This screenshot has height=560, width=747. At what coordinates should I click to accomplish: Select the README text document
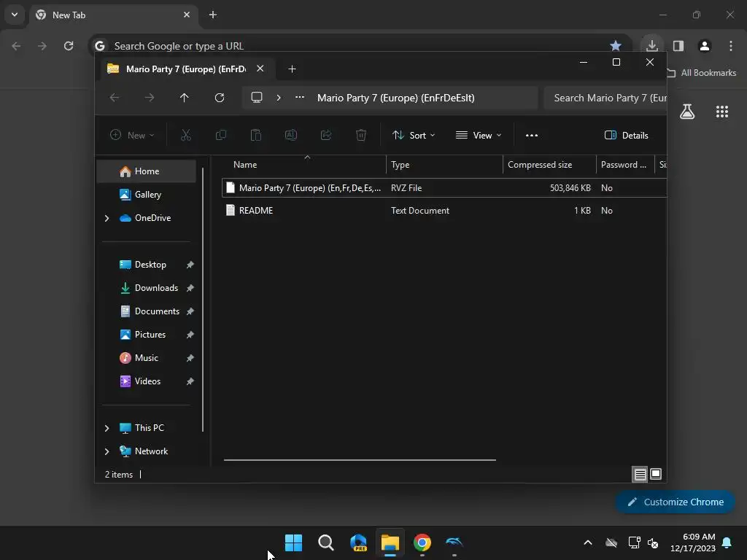(444, 211)
